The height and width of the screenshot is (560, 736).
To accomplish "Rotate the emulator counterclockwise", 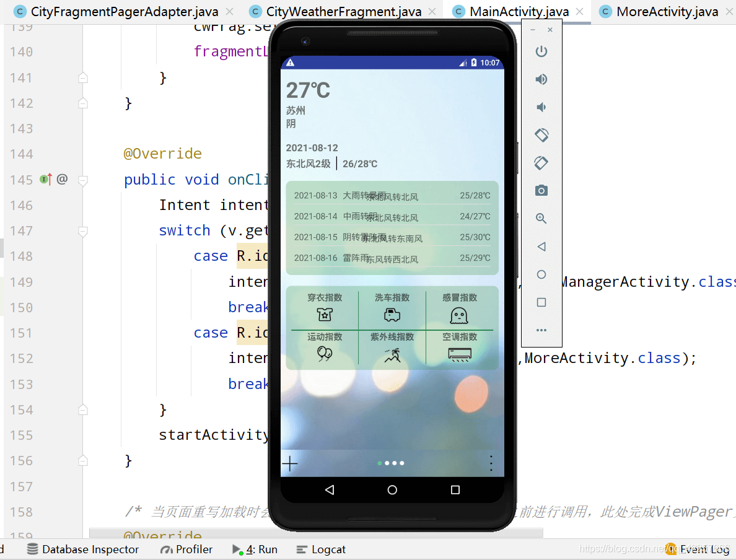I will (541, 134).
